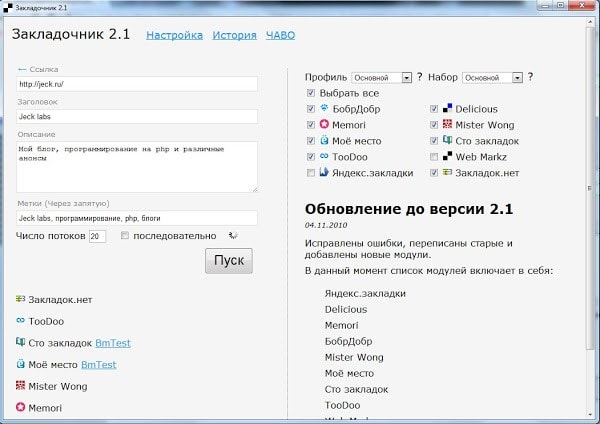This screenshot has height=424, width=600.
Task: Open the Настройка menu link
Action: (x=174, y=35)
